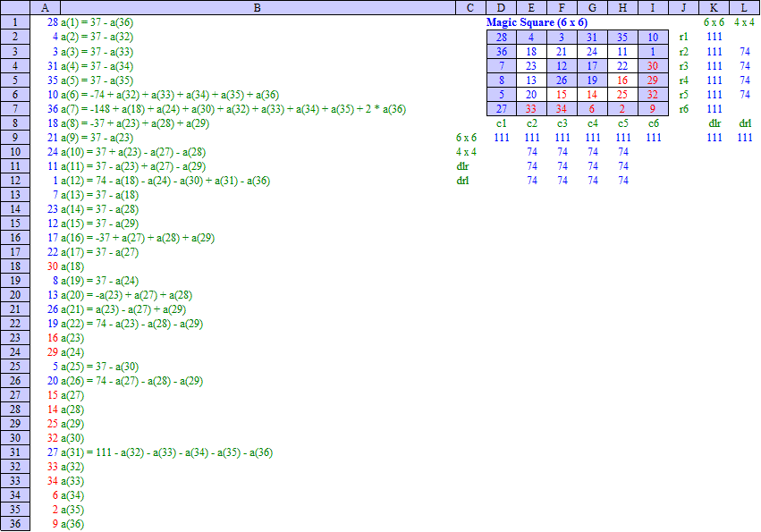Click the 'a(18)' label in column B
This screenshot has height=532, width=761.
click(72, 266)
